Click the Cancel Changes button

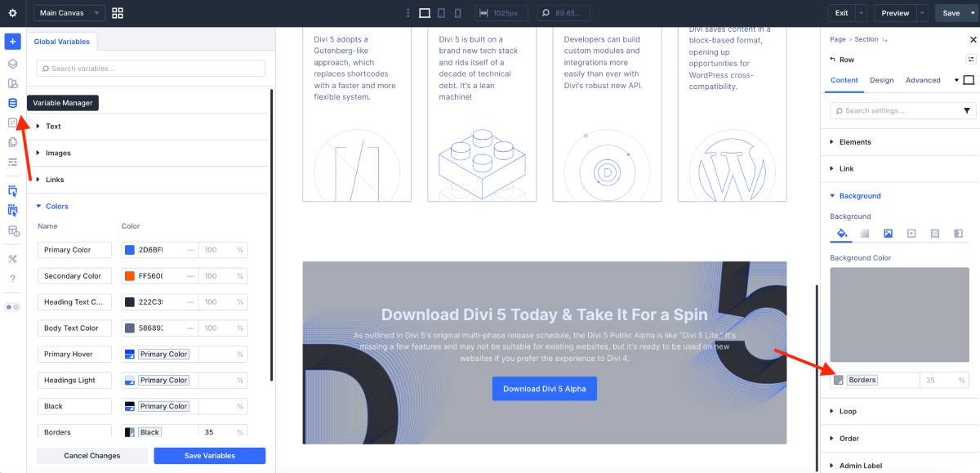tap(91, 455)
